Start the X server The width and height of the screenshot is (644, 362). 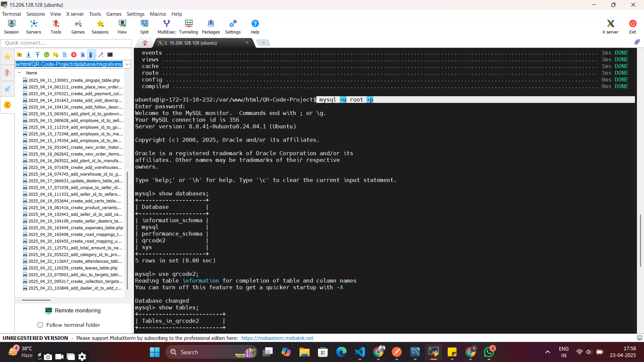(x=610, y=27)
